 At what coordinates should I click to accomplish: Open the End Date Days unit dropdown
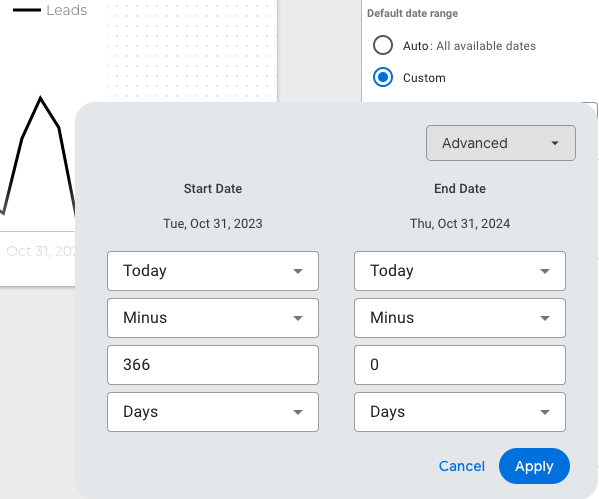tap(460, 412)
